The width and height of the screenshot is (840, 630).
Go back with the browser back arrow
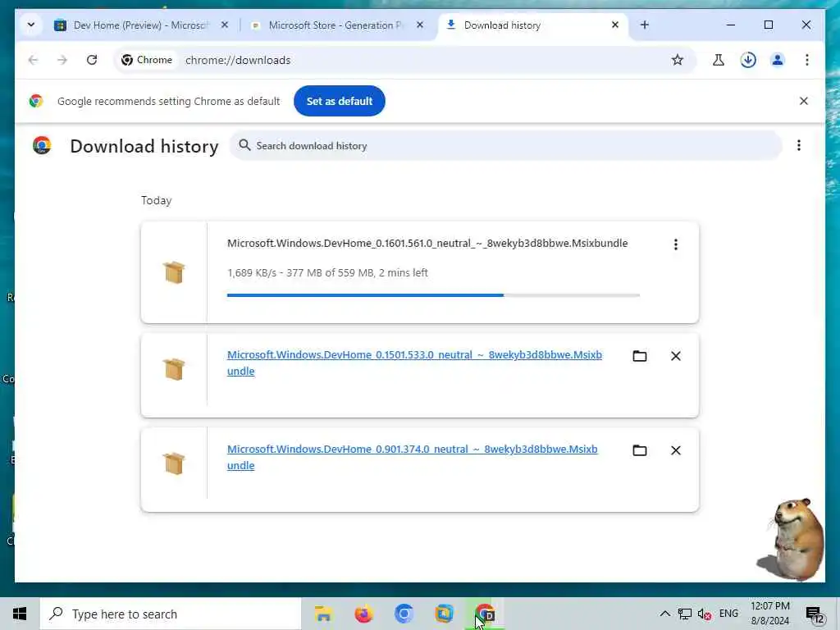click(x=33, y=60)
